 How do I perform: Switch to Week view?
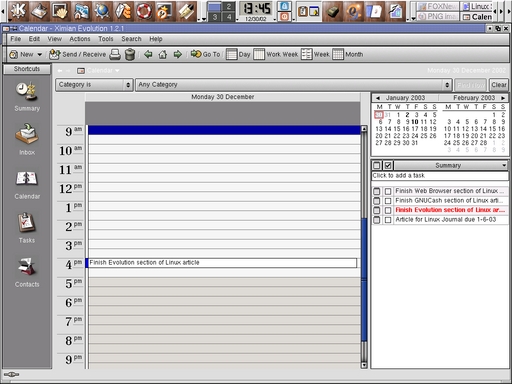[x=315, y=54]
